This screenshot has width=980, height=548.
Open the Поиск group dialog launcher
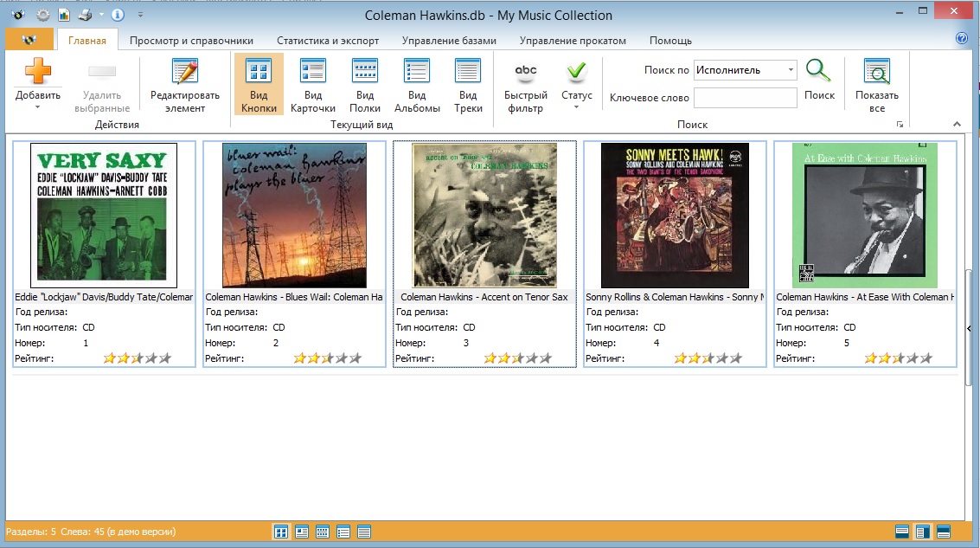point(900,125)
